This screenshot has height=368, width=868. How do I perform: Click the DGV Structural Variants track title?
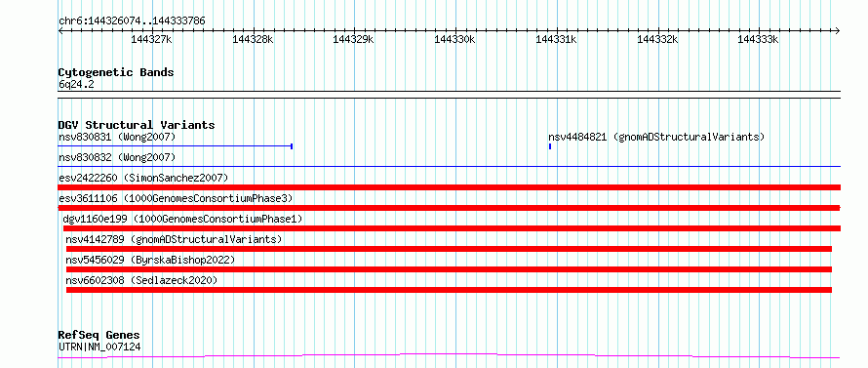(137, 125)
